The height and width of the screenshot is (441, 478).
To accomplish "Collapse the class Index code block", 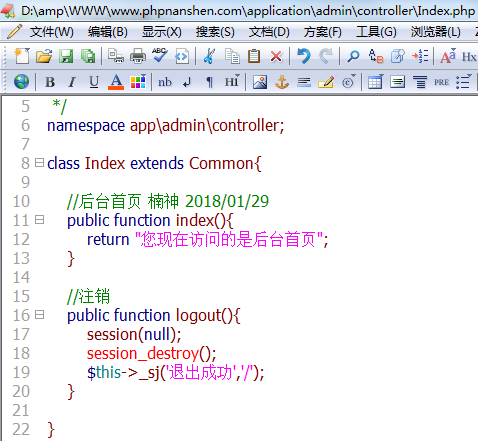I will click(x=39, y=163).
